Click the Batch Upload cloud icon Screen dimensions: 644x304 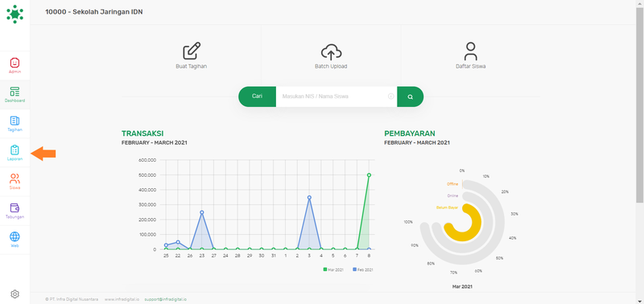pyautogui.click(x=331, y=52)
